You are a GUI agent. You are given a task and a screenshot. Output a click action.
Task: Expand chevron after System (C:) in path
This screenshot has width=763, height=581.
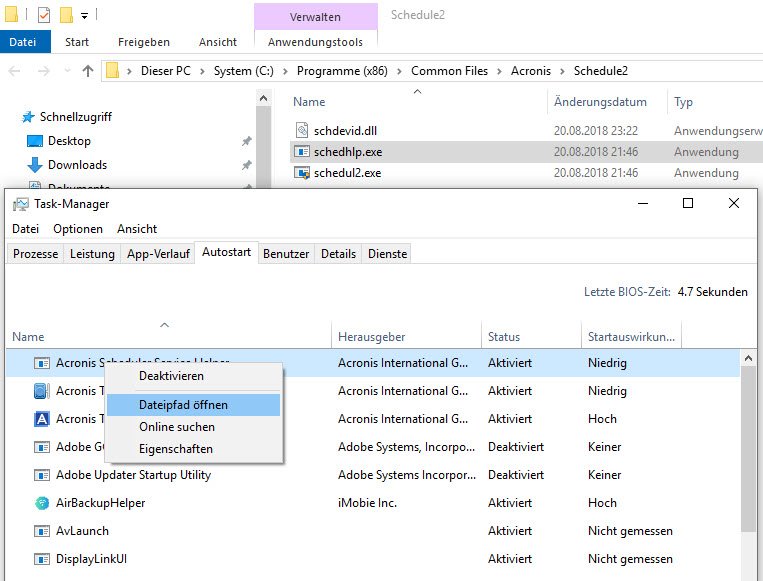tap(285, 71)
